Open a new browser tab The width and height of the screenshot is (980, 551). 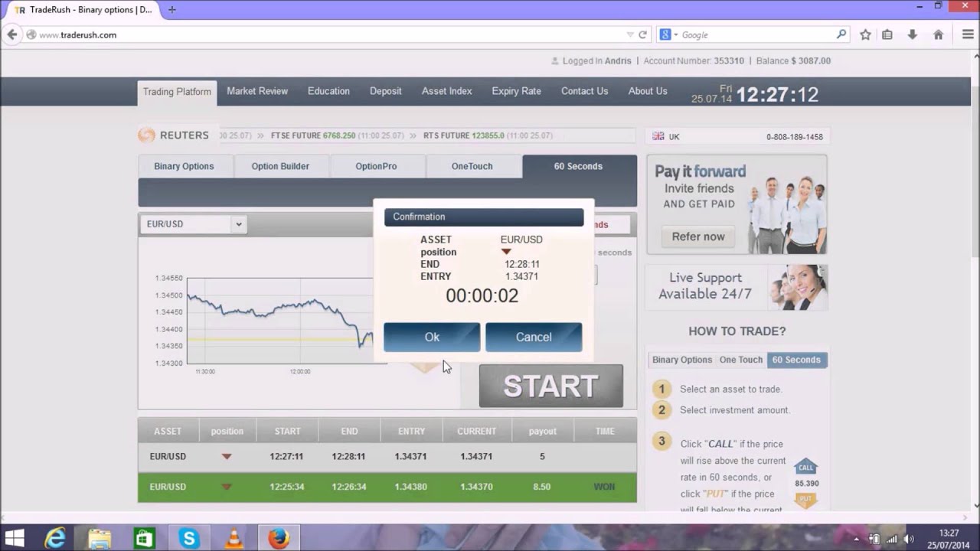click(171, 10)
